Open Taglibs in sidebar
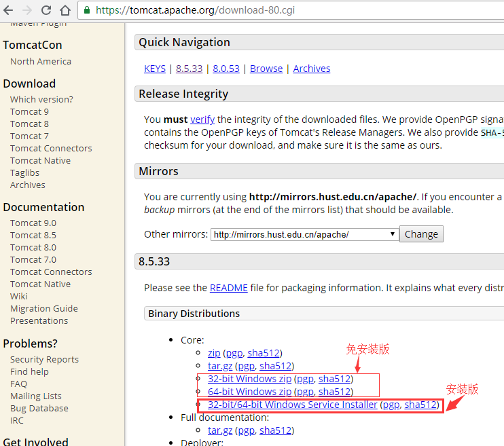 (24, 173)
